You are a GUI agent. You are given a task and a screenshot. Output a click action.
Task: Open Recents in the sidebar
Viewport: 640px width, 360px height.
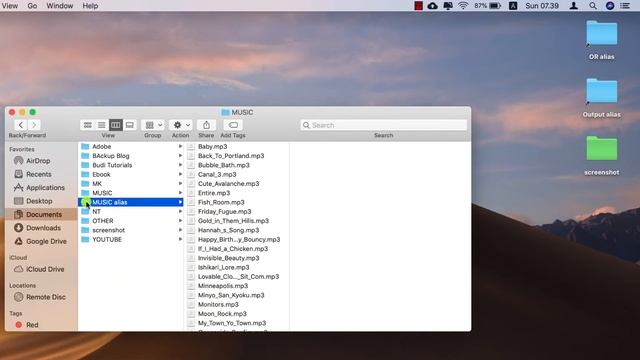(x=40, y=174)
